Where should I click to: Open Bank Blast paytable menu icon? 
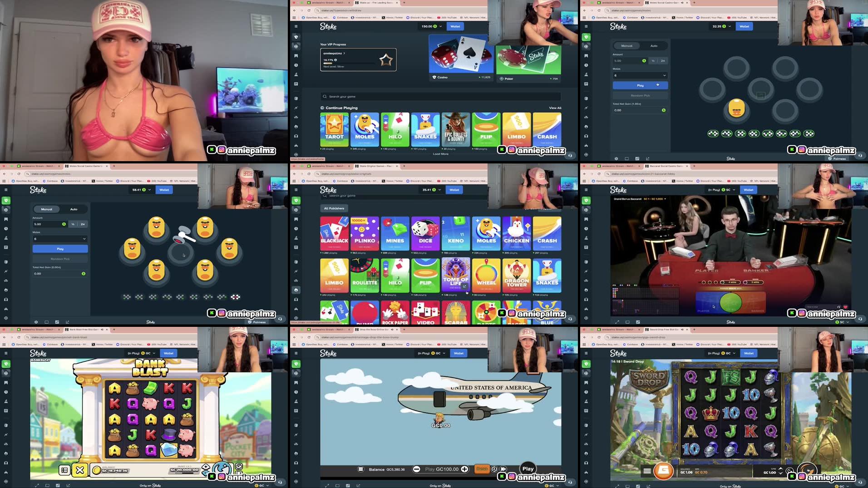click(x=64, y=470)
